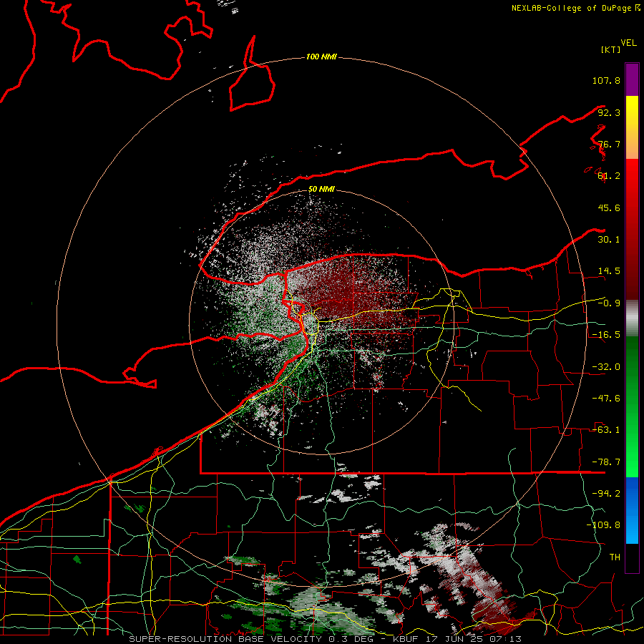Click the 107.8 velocity scale value

(x=606, y=80)
